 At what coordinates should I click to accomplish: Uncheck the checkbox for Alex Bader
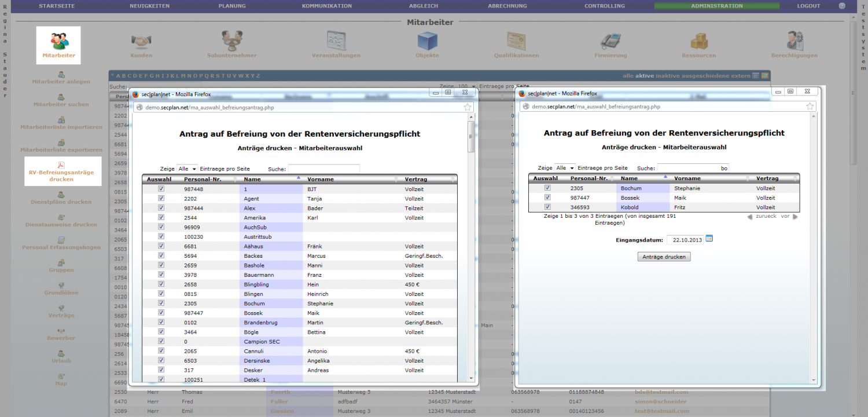[x=161, y=207]
